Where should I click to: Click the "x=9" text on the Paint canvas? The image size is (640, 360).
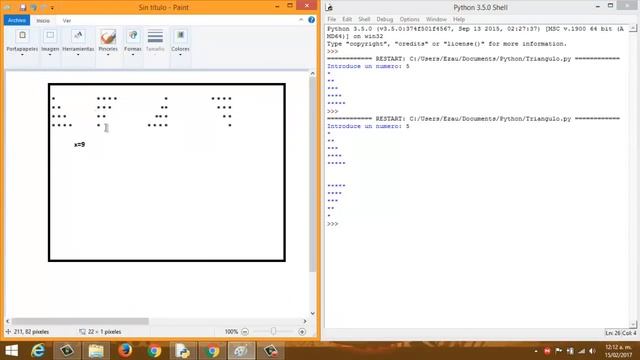tap(80, 144)
